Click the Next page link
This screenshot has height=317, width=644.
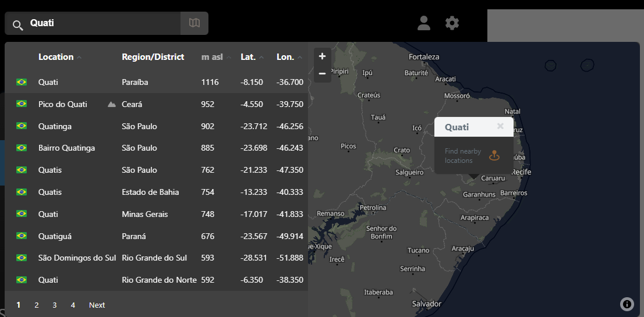97,305
